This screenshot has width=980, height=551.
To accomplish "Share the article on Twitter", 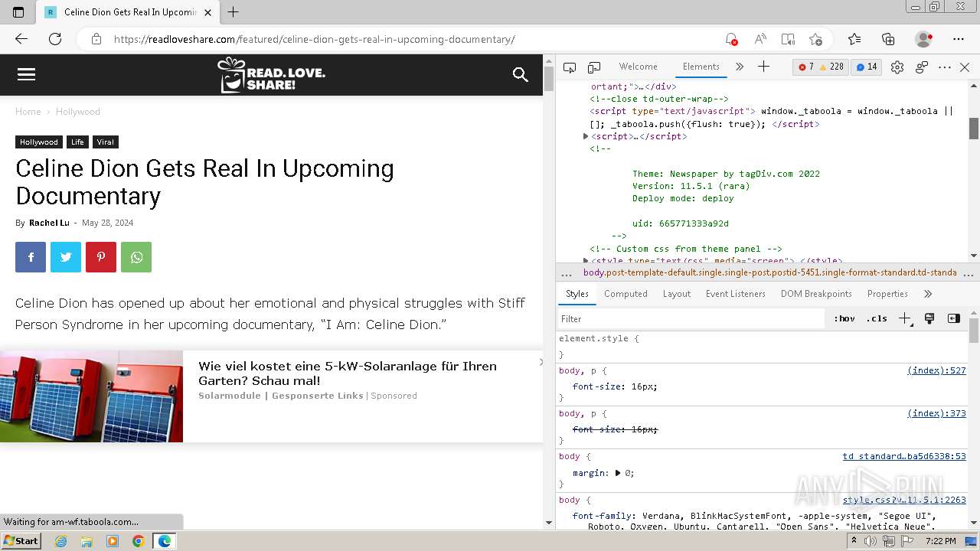I will 66,257.
